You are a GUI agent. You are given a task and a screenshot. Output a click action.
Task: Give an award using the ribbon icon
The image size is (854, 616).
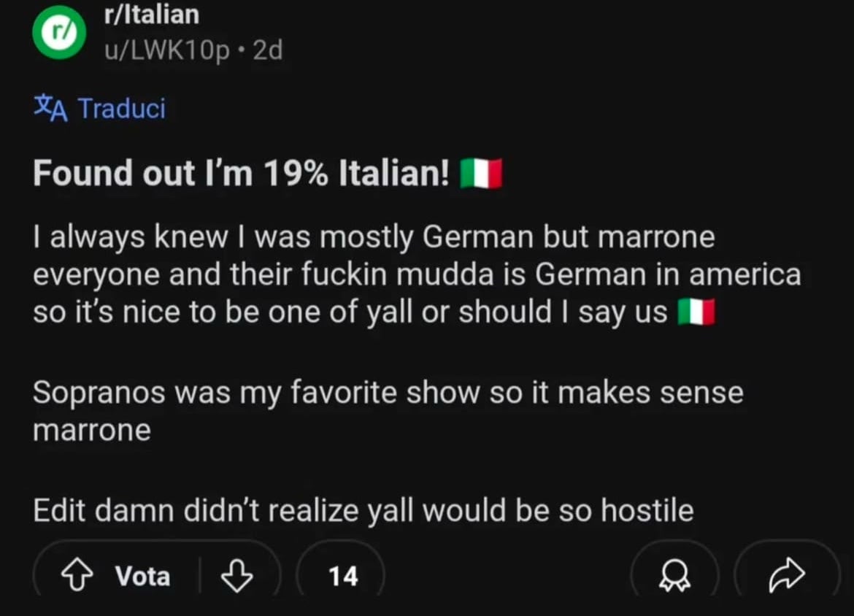click(x=675, y=577)
